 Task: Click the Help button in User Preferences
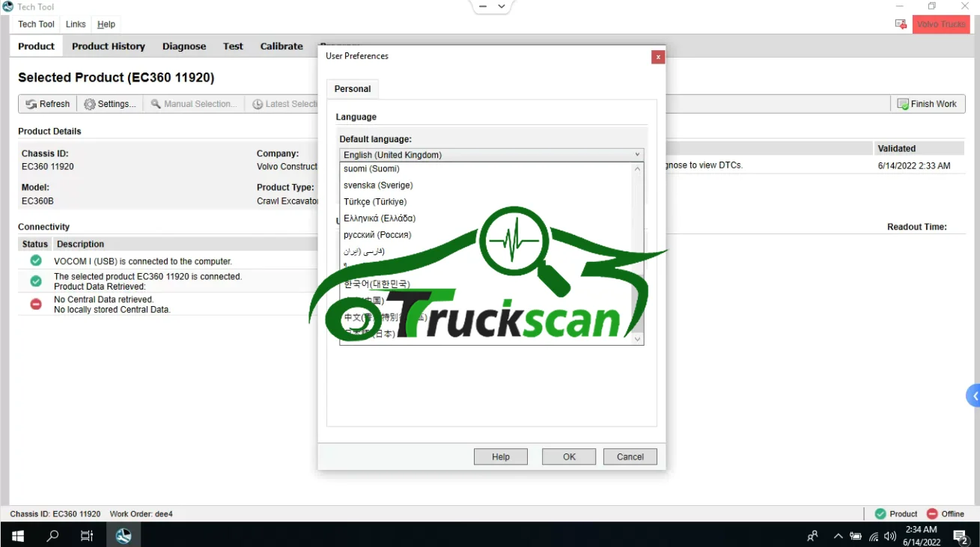[501, 456]
